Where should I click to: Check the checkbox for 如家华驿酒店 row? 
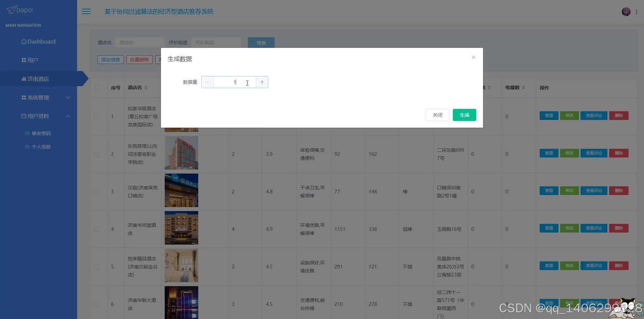[97, 116]
